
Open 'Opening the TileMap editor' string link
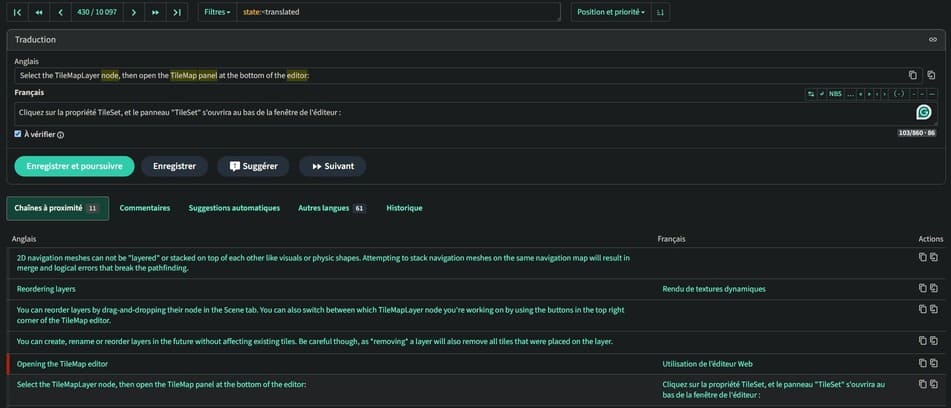click(x=62, y=364)
